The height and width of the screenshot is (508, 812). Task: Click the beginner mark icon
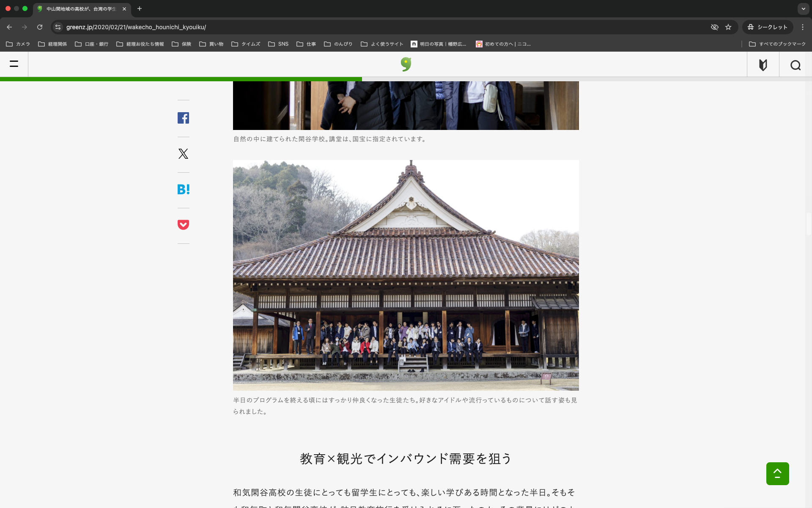pos(763,65)
